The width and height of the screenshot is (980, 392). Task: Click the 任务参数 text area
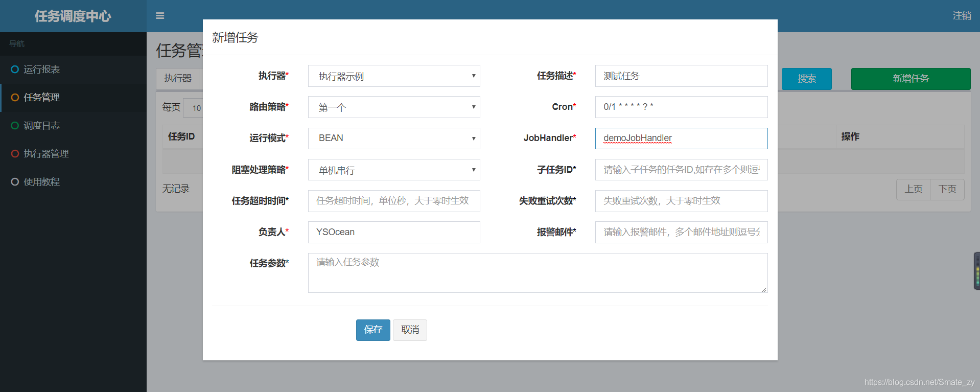click(538, 273)
